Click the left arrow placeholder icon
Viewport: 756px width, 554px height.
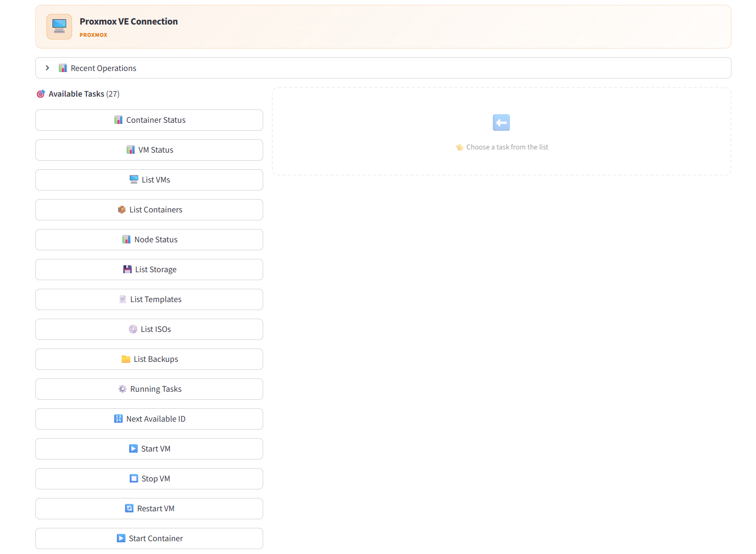(x=501, y=123)
